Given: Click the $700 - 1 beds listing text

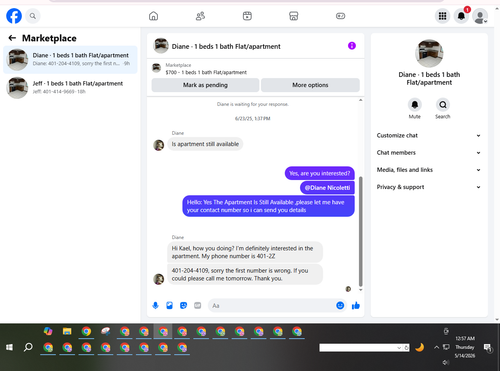Looking at the screenshot, I should [206, 72].
